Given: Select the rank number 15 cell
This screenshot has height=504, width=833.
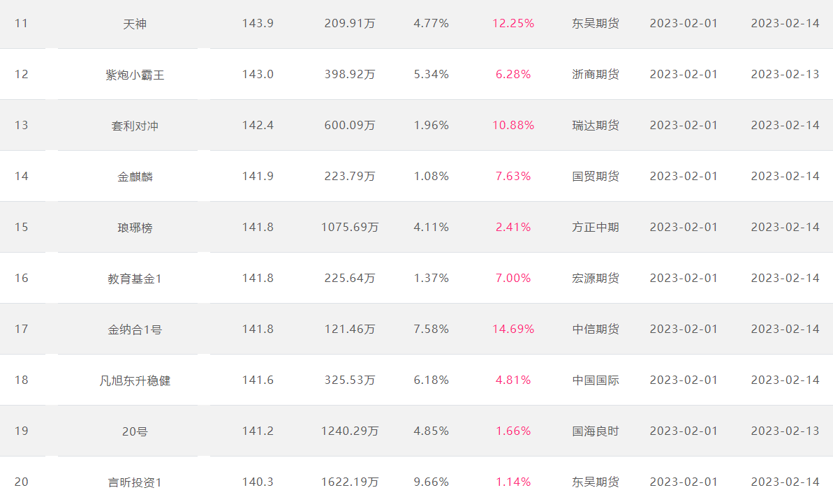Looking at the screenshot, I should point(21,228).
